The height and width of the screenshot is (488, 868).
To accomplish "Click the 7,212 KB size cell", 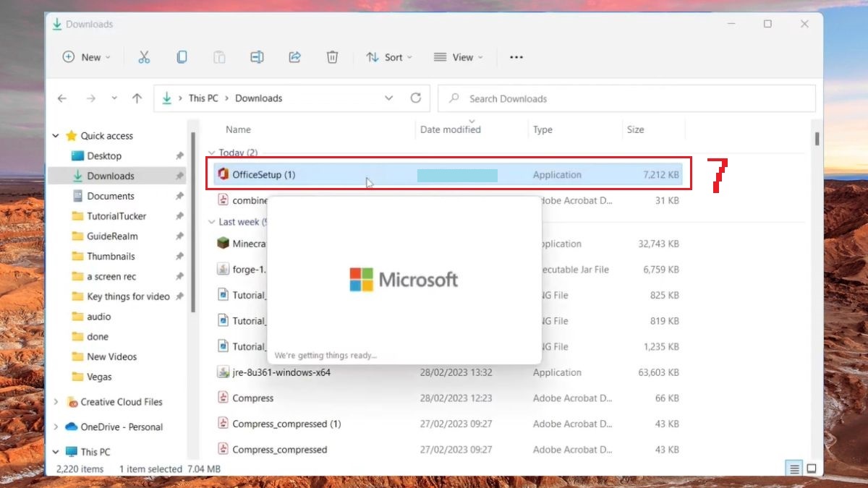I will pyautogui.click(x=661, y=174).
